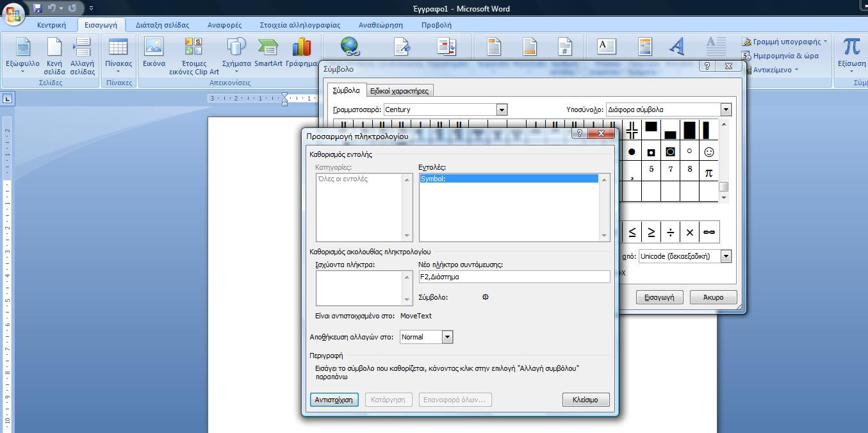This screenshot has width=868, height=433.
Task: Expand the Γραμμή υπογραφής dropdown arrow
Action: pos(825,42)
